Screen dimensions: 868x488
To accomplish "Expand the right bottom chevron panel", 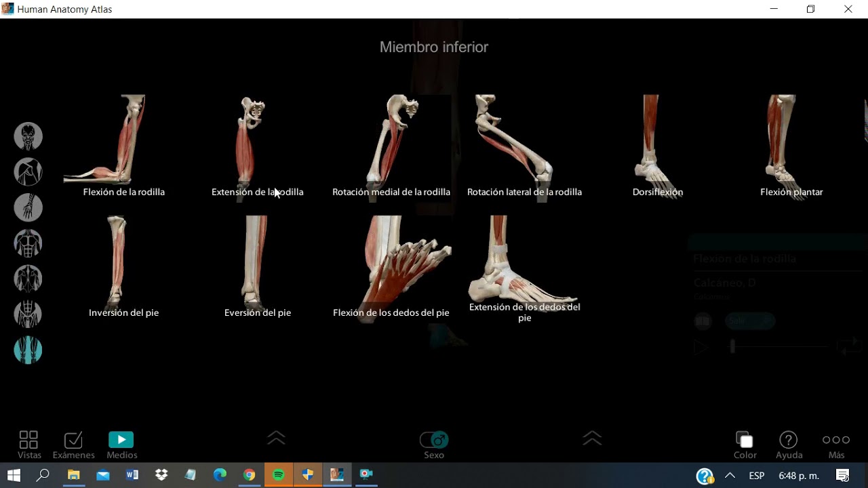I will [592, 438].
